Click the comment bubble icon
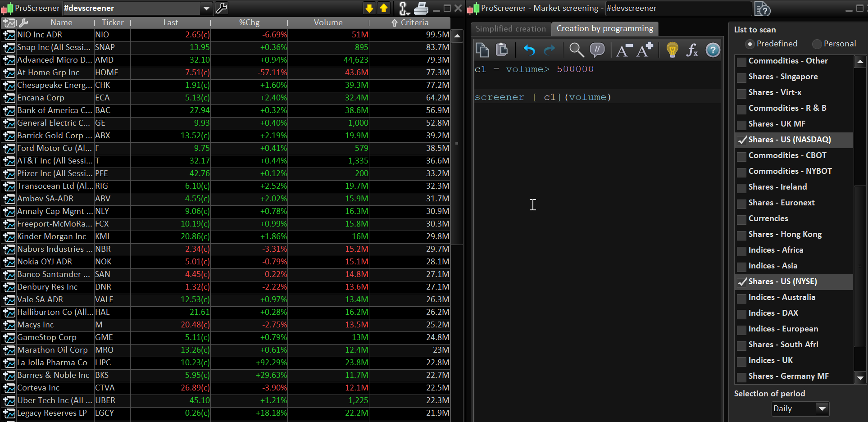Image resolution: width=868 pixels, height=422 pixels. [597, 50]
